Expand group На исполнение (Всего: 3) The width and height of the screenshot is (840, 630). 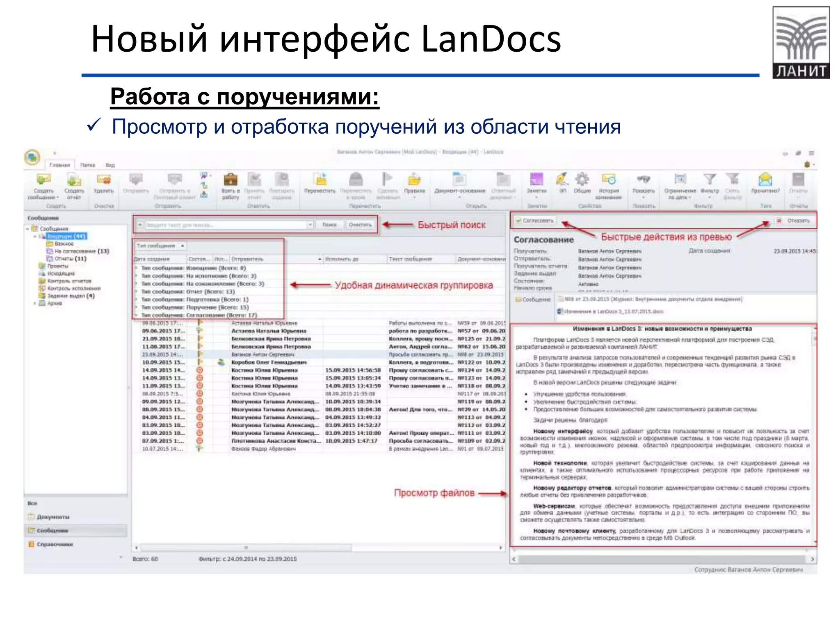click(x=137, y=276)
